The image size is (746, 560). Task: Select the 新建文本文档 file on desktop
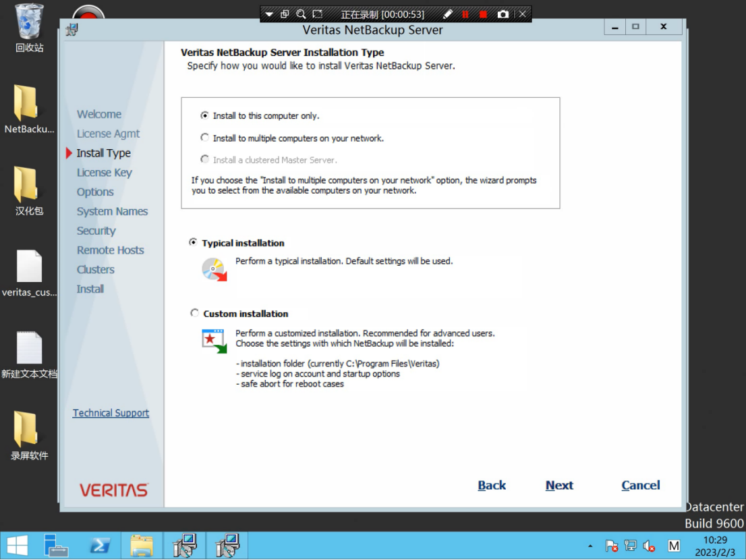click(x=29, y=355)
